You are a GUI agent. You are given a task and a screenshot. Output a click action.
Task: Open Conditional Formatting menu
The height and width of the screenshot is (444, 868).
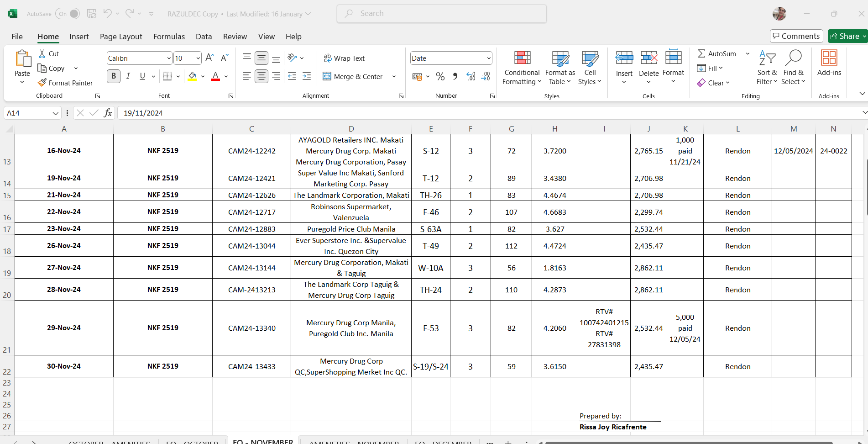[x=522, y=68]
